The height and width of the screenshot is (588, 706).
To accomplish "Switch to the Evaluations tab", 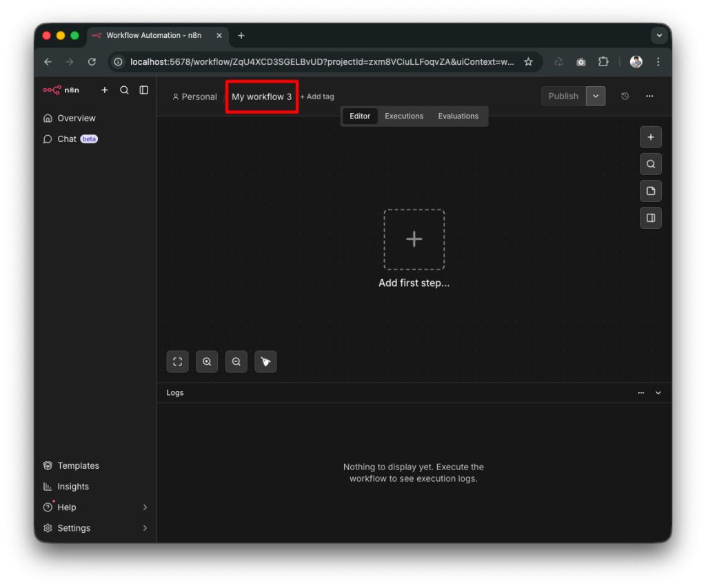I will click(x=458, y=116).
